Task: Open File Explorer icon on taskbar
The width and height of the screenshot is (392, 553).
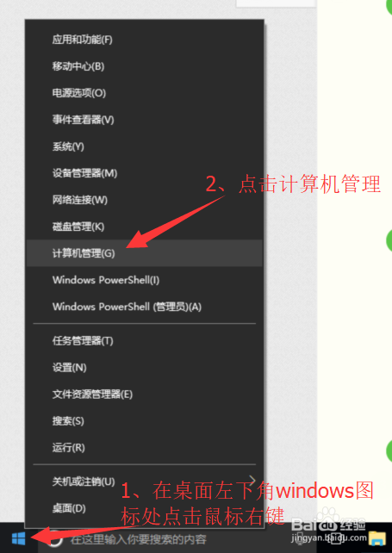Action: coord(377,538)
